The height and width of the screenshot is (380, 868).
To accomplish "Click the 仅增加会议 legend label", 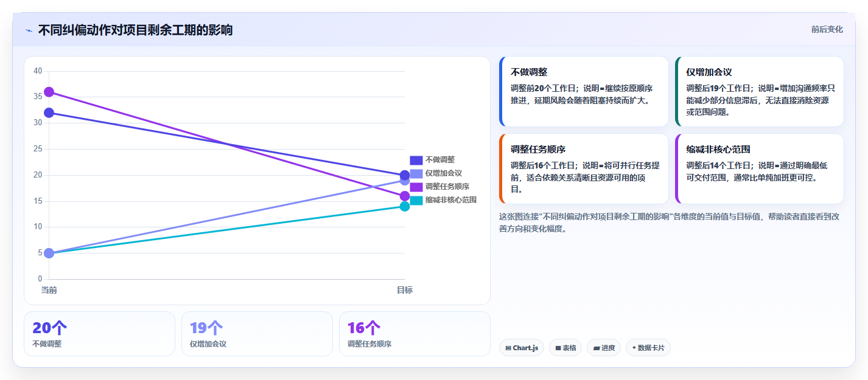I will (x=444, y=173).
